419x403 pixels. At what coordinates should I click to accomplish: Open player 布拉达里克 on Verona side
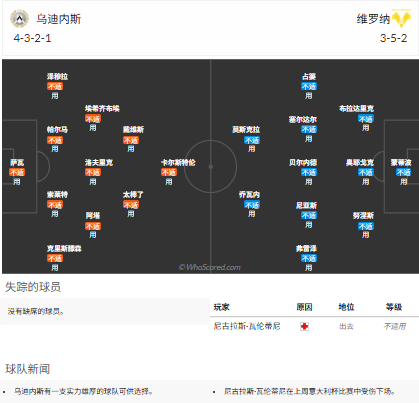356,109
